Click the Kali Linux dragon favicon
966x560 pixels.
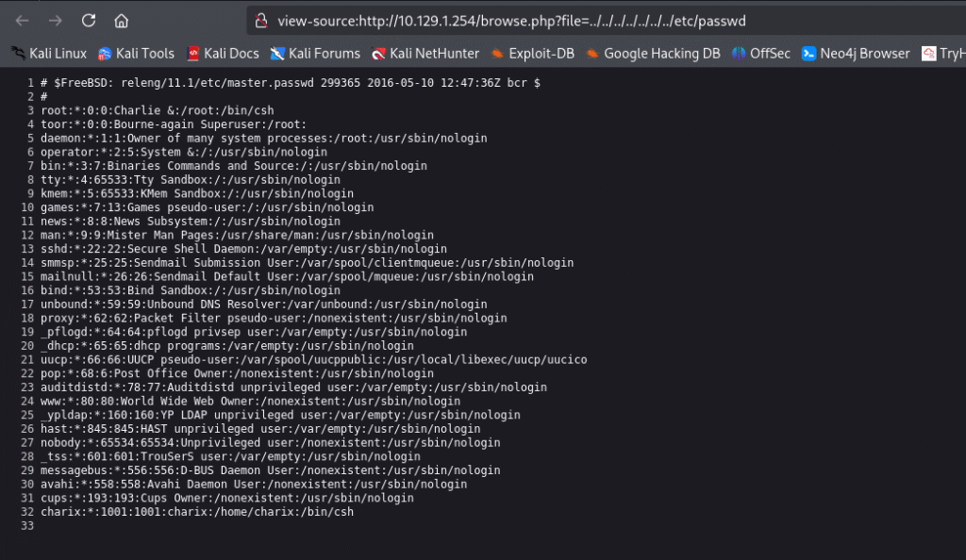pyautogui.click(x=19, y=54)
